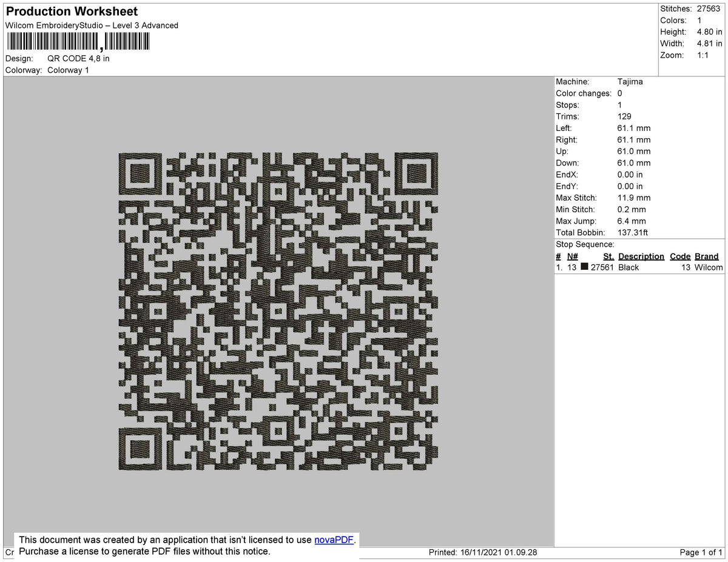The width and height of the screenshot is (728, 562).
Task: Click the barcode under Production Worksheet title
Action: click(x=78, y=41)
